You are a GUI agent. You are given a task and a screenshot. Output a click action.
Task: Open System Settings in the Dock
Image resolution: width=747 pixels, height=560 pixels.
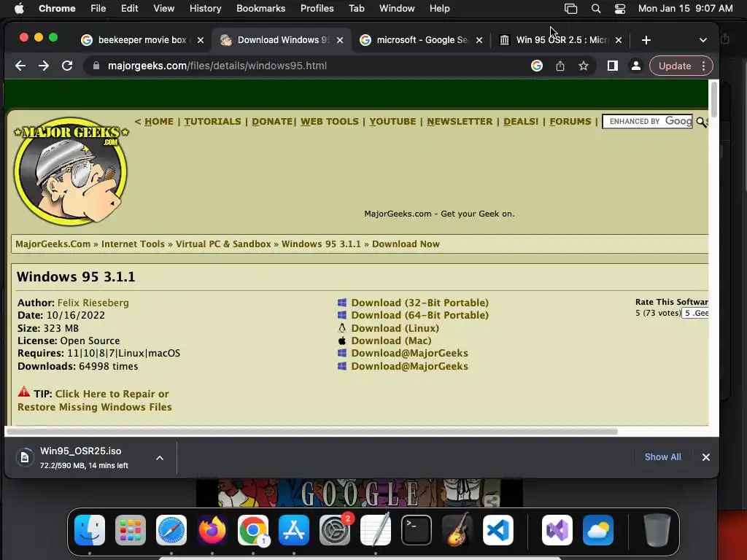pyautogui.click(x=335, y=530)
